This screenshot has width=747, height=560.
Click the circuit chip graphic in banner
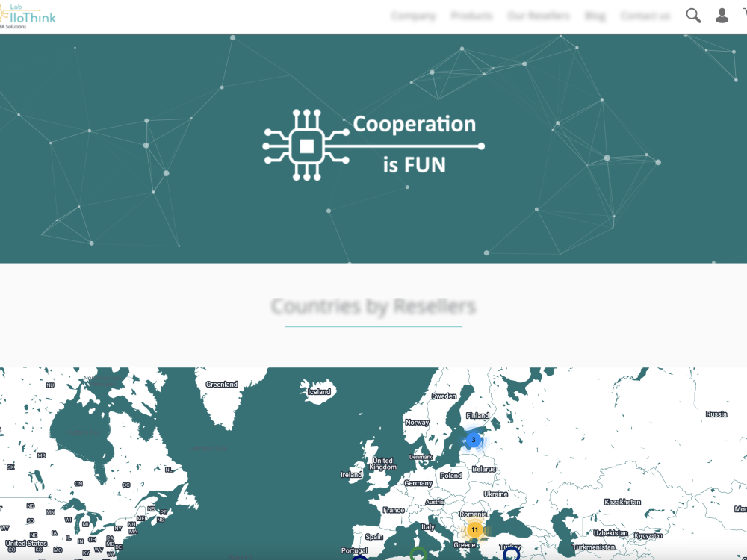tap(306, 146)
